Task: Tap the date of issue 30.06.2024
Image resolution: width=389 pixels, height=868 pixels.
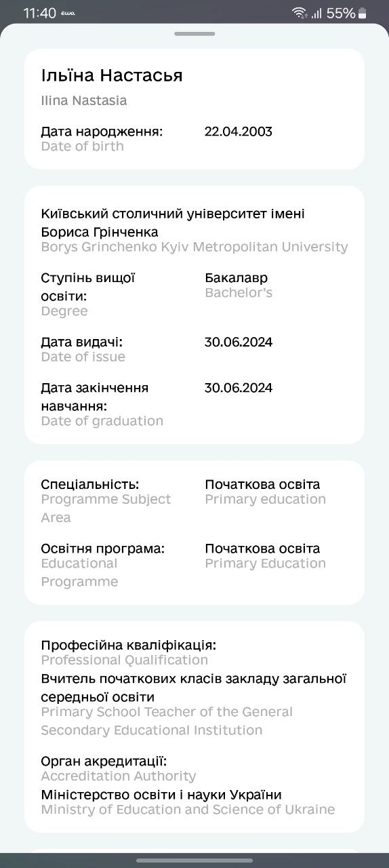Action: tap(239, 342)
